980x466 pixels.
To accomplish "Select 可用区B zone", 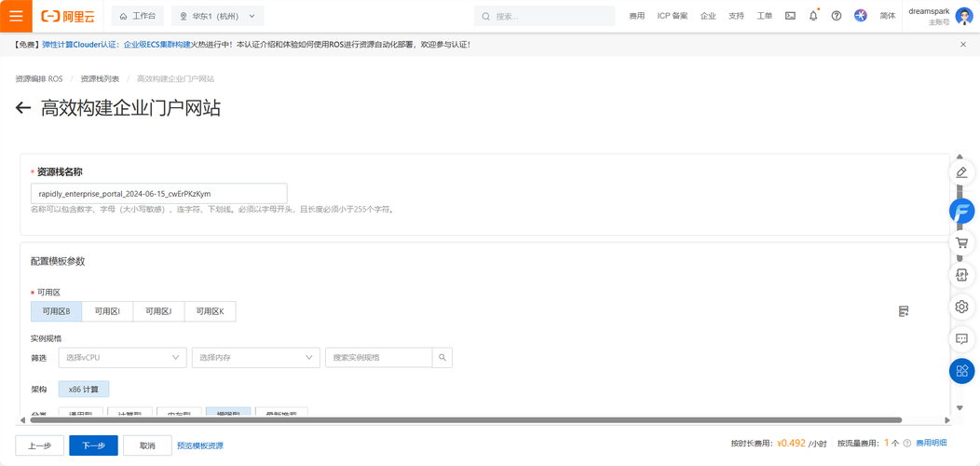I will coord(56,311).
